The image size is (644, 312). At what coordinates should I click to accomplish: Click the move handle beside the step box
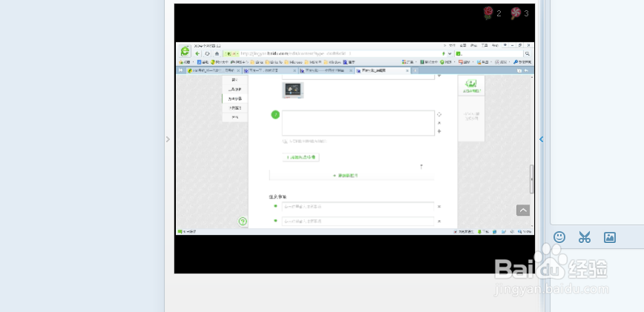pyautogui.click(x=439, y=114)
